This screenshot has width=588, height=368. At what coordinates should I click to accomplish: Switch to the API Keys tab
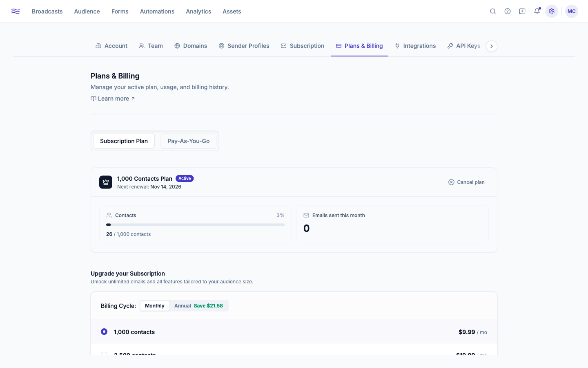click(x=464, y=46)
